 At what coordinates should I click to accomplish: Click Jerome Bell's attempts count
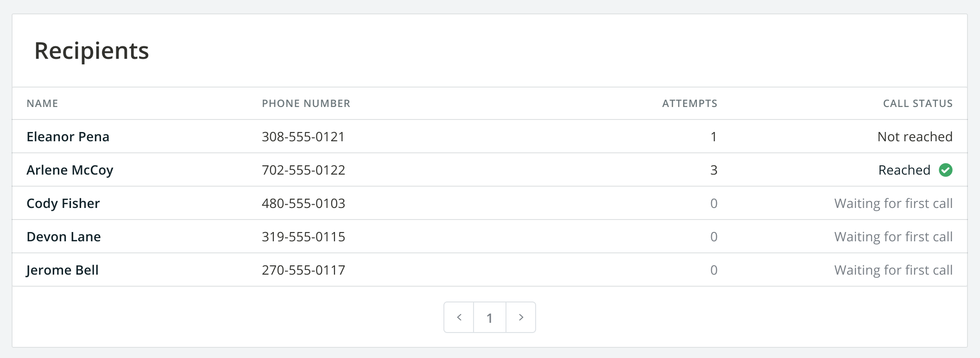point(714,270)
